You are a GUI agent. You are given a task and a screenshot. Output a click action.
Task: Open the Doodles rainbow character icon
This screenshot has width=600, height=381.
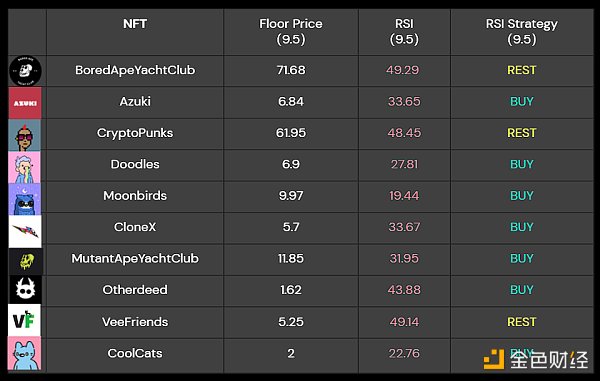point(24,167)
